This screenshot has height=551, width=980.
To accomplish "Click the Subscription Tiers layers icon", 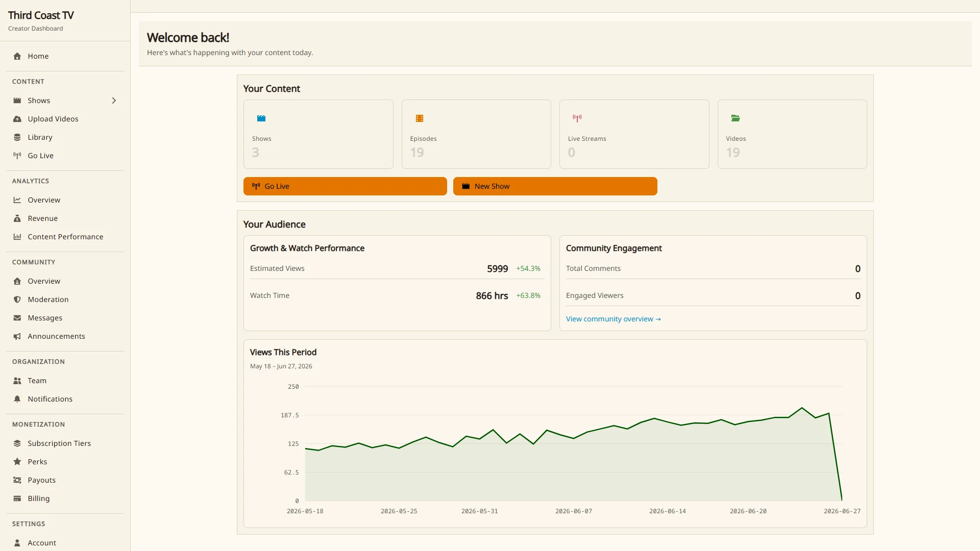I will (x=17, y=443).
